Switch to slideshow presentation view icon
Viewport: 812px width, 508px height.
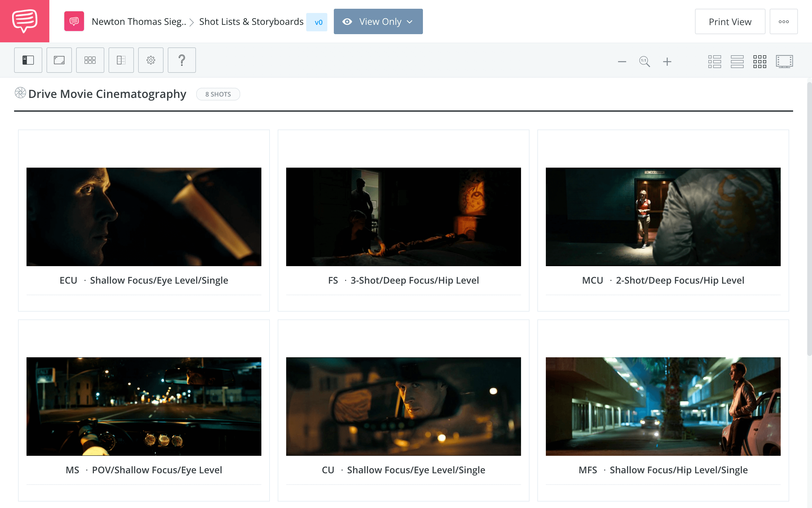pos(784,62)
